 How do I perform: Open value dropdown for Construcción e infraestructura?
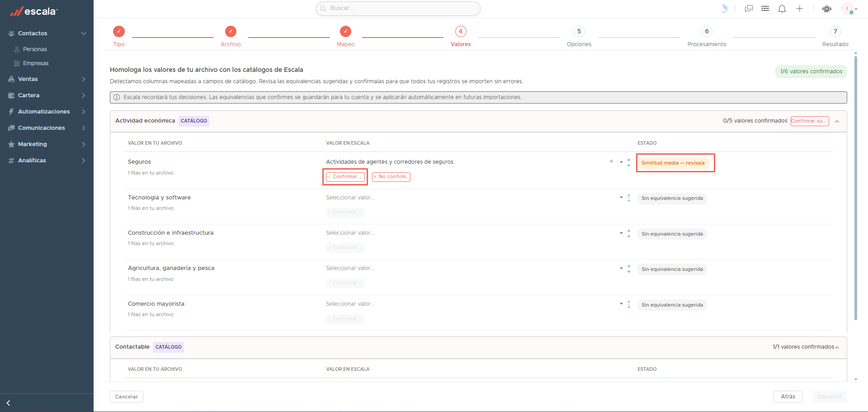click(621, 233)
